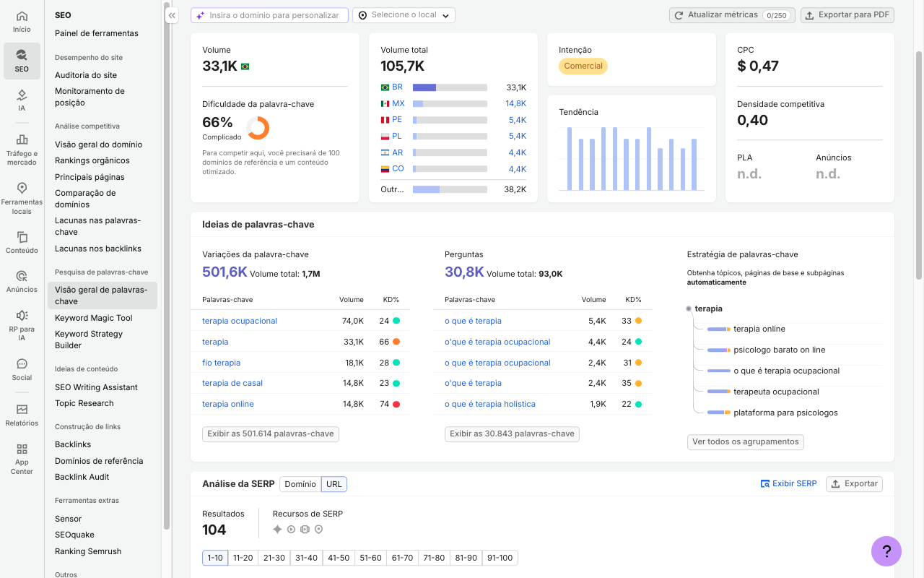Click the Poland flag in volume list

click(385, 136)
